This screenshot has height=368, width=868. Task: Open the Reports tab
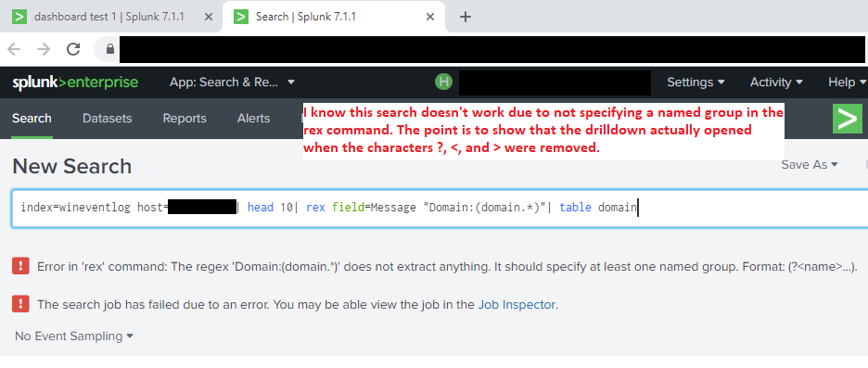pos(185,119)
